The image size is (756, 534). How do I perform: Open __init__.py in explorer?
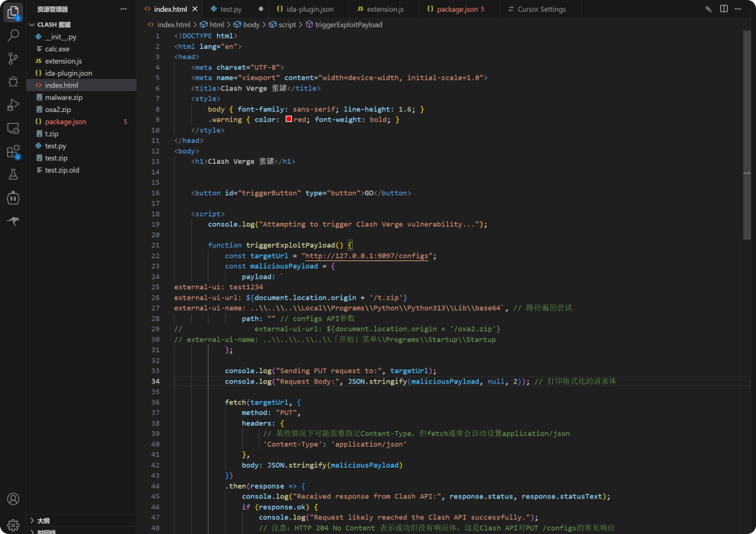[x=81, y=36]
